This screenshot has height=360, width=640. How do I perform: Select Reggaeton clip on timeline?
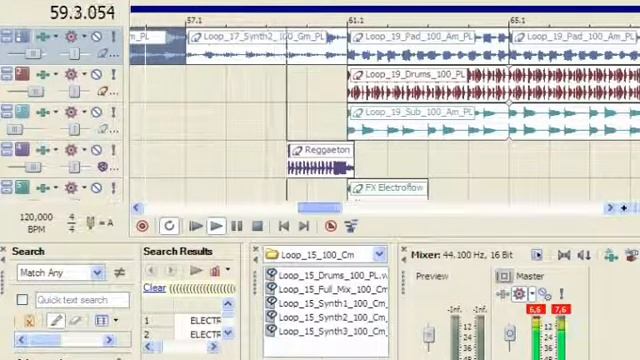[320, 159]
